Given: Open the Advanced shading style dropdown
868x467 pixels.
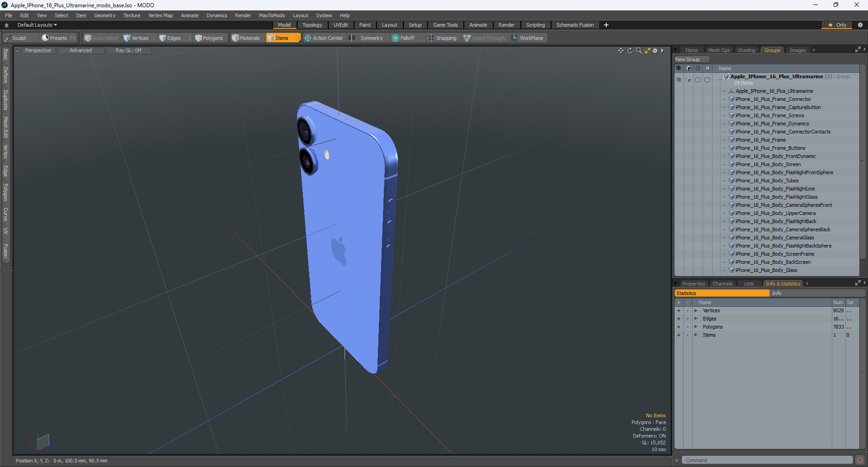Looking at the screenshot, I should click(x=80, y=51).
